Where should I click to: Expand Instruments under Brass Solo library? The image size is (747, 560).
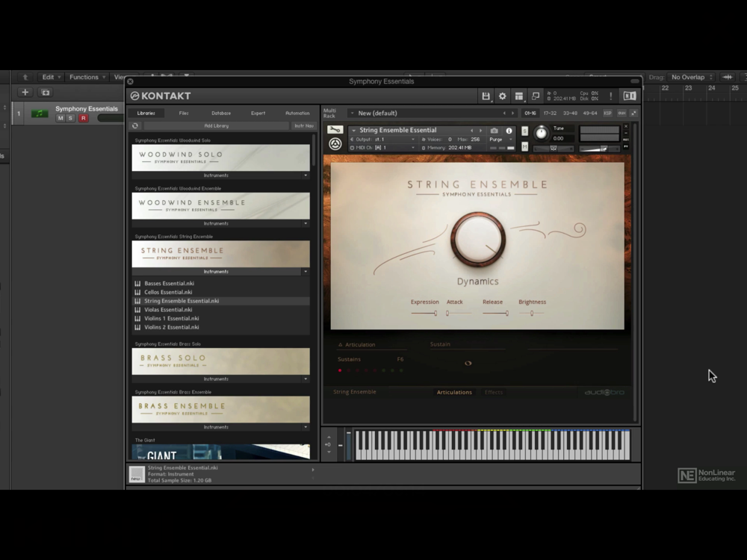tap(306, 379)
